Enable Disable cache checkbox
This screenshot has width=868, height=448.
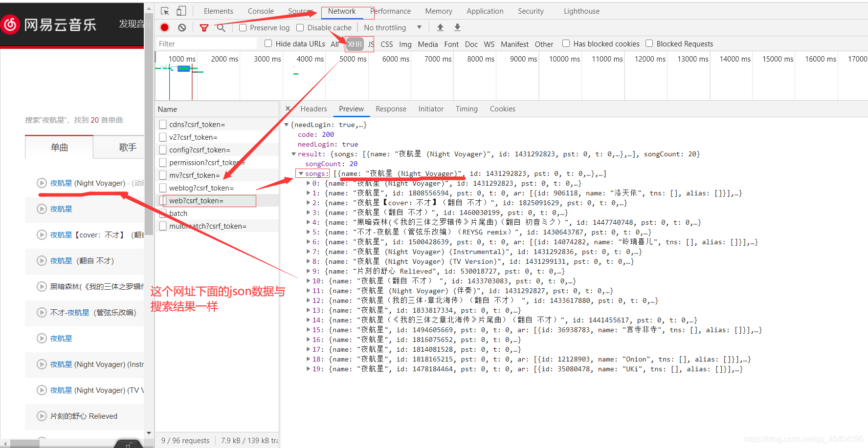[x=300, y=27]
